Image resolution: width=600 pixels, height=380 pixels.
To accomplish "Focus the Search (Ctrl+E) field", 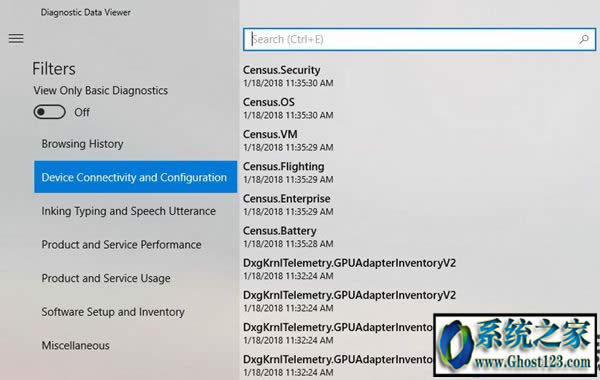I will point(419,39).
